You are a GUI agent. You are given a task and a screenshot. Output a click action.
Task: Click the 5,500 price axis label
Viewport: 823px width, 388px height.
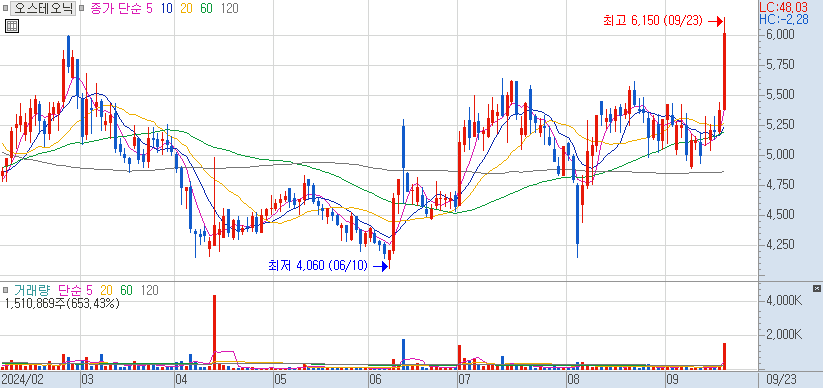(780, 95)
